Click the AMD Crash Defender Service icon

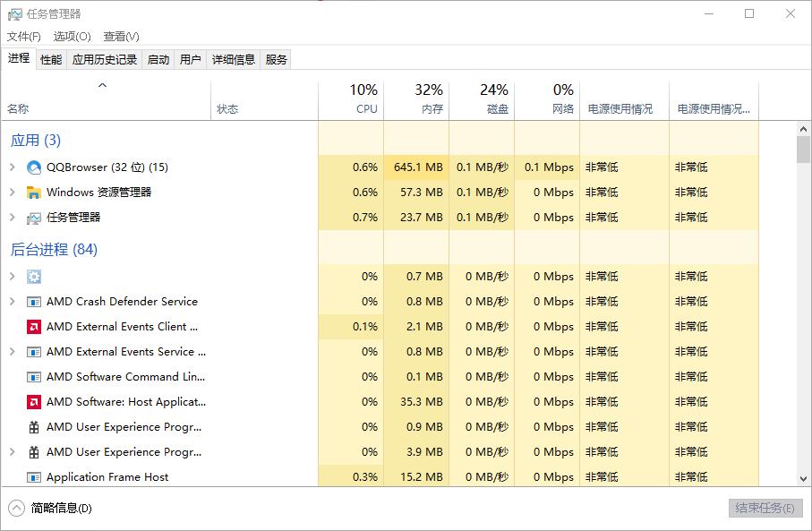[34, 302]
